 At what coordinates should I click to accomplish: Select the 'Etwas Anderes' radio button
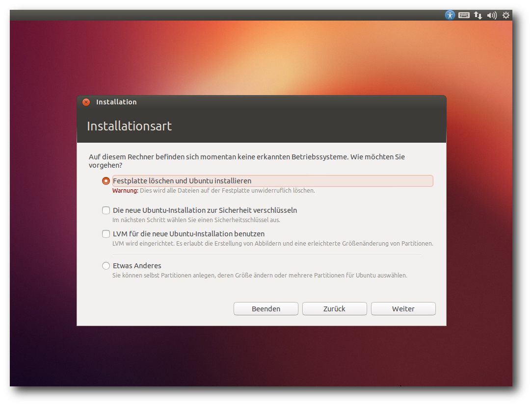pos(106,266)
